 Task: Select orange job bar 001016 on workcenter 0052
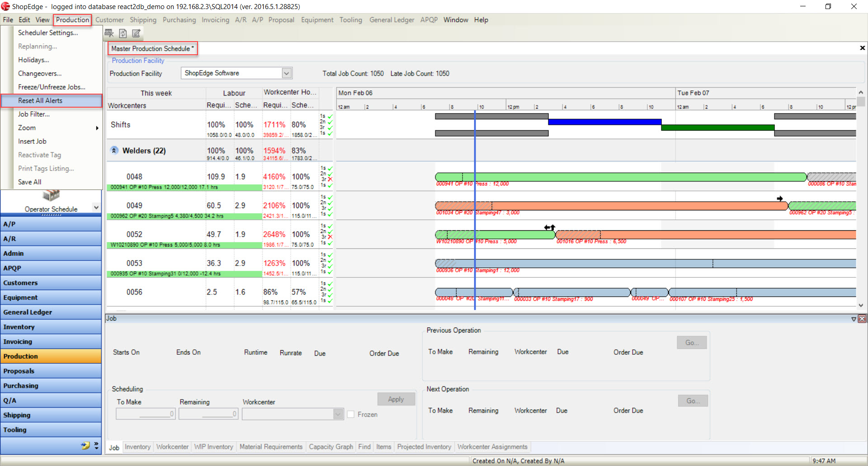click(x=706, y=234)
